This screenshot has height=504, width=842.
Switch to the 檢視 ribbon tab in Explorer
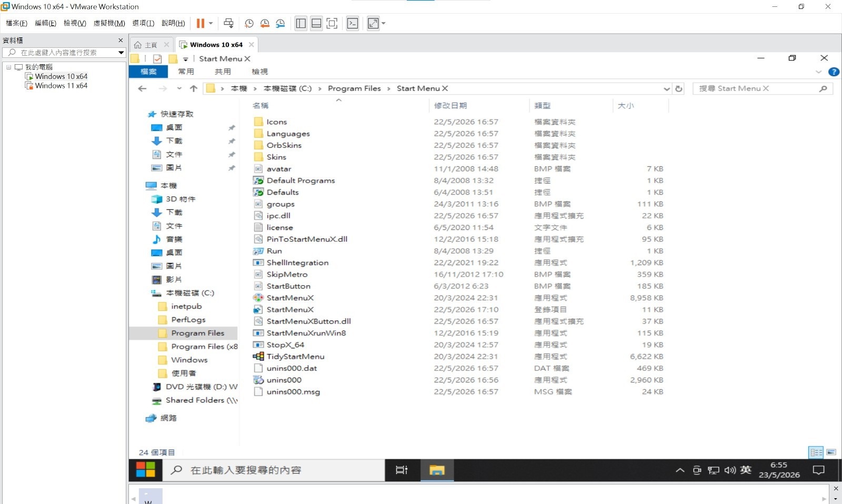pyautogui.click(x=259, y=72)
